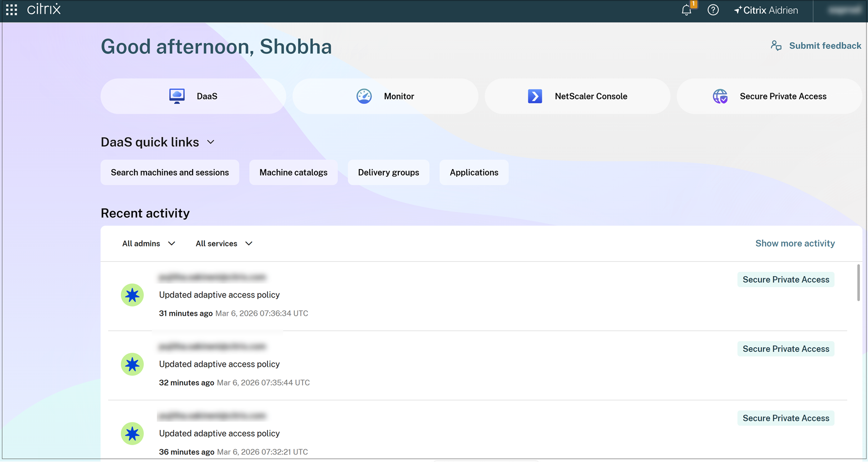868x462 pixels.
Task: Expand the All admins filter
Action: pyautogui.click(x=149, y=243)
